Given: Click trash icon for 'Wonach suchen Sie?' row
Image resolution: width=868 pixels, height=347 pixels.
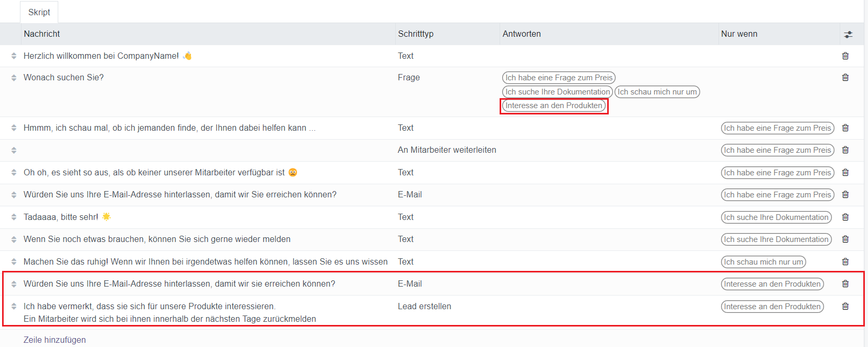Looking at the screenshot, I should pyautogui.click(x=845, y=77).
